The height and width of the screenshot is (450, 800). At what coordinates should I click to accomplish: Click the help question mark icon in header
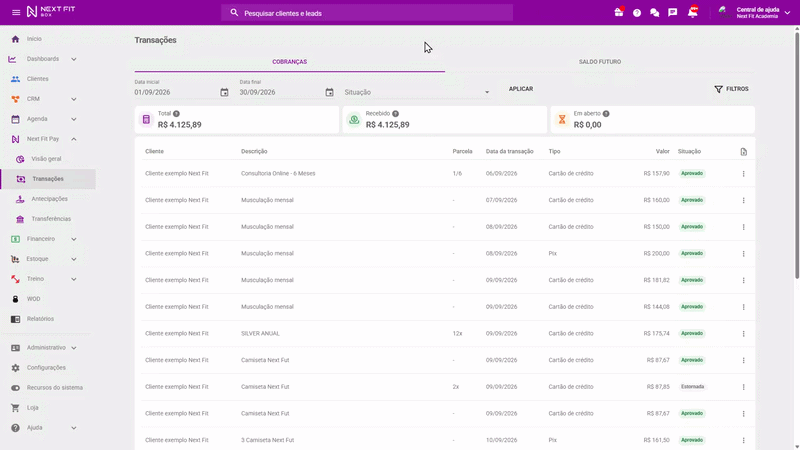pyautogui.click(x=637, y=13)
